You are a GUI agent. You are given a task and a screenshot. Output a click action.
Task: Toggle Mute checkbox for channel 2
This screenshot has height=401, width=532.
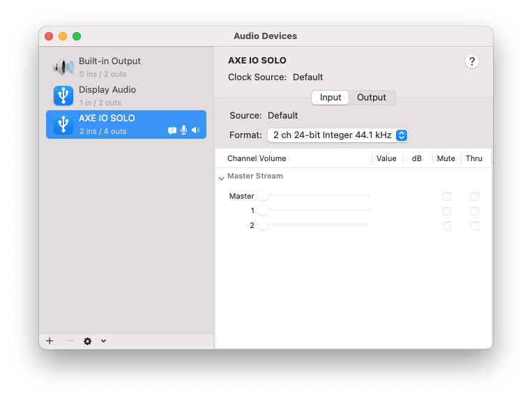click(x=447, y=225)
